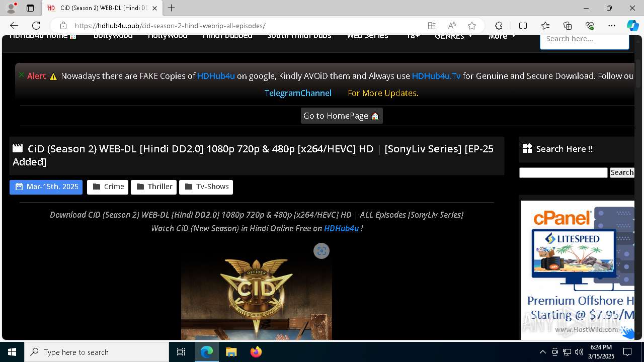Open Microsoft Edge from taskbar
This screenshot has width=644, height=362.
207,352
